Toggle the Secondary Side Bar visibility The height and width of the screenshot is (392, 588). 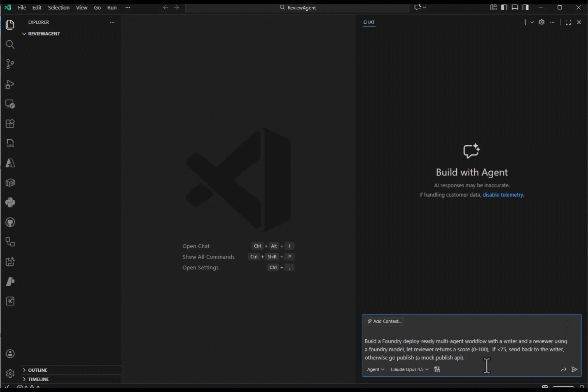525,7
